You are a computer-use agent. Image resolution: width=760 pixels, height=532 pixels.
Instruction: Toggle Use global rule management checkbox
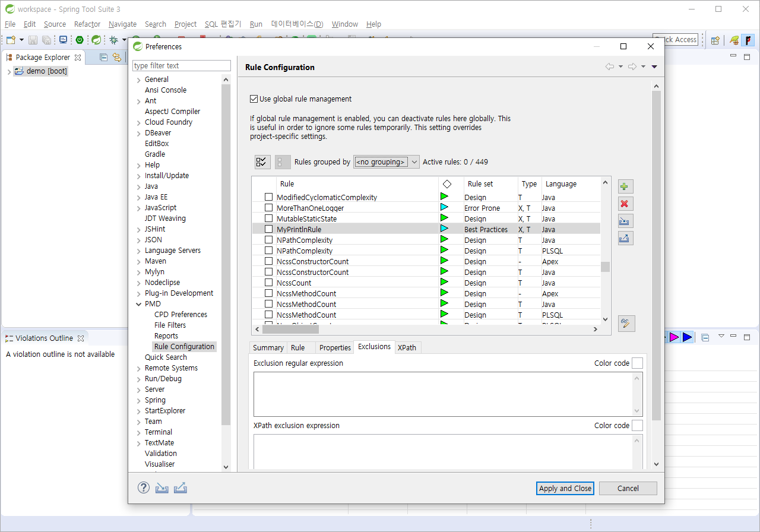point(254,99)
